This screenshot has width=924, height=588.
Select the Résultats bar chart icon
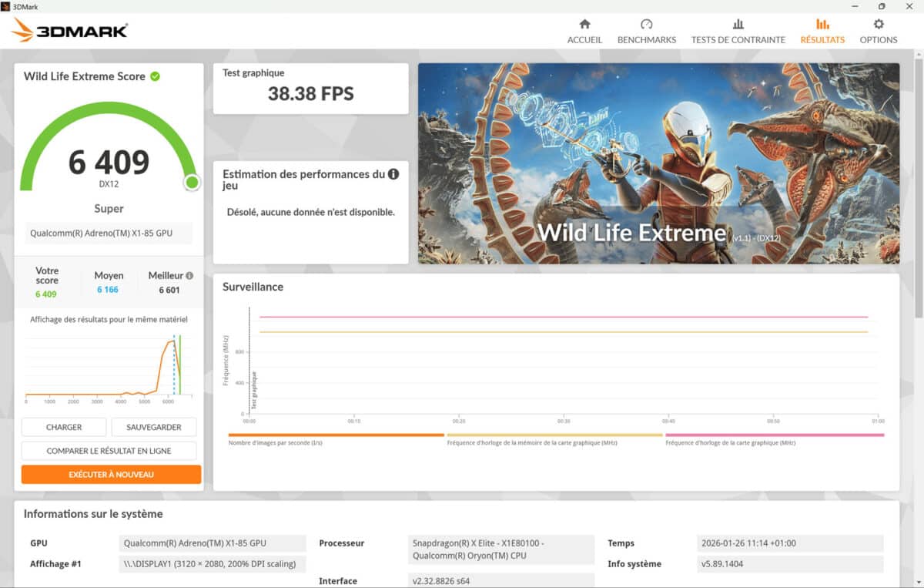pyautogui.click(x=822, y=25)
